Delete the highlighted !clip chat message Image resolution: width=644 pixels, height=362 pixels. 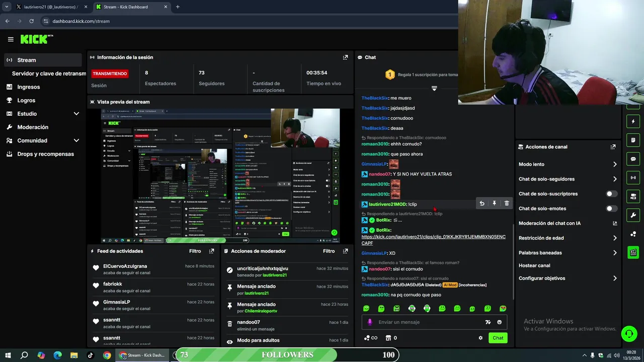pos(507,204)
